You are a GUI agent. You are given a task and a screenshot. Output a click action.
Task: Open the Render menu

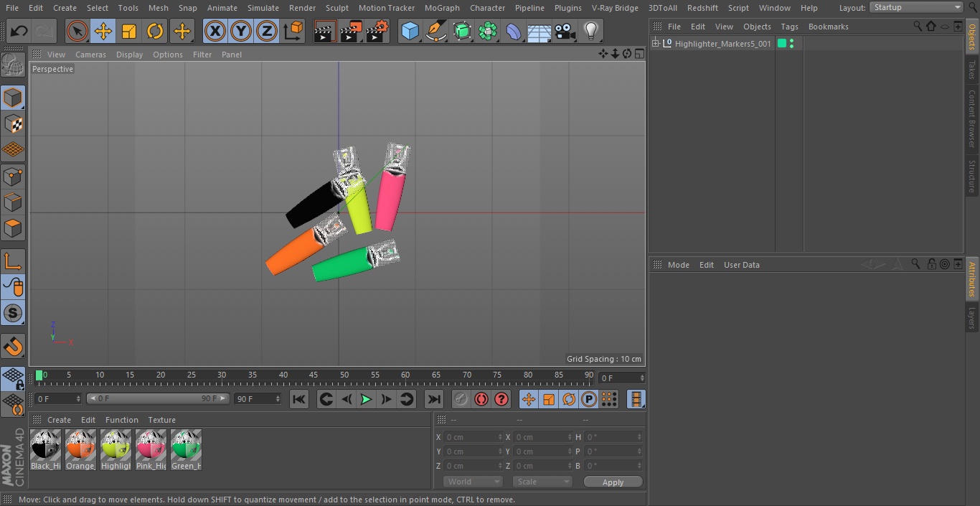(x=302, y=8)
